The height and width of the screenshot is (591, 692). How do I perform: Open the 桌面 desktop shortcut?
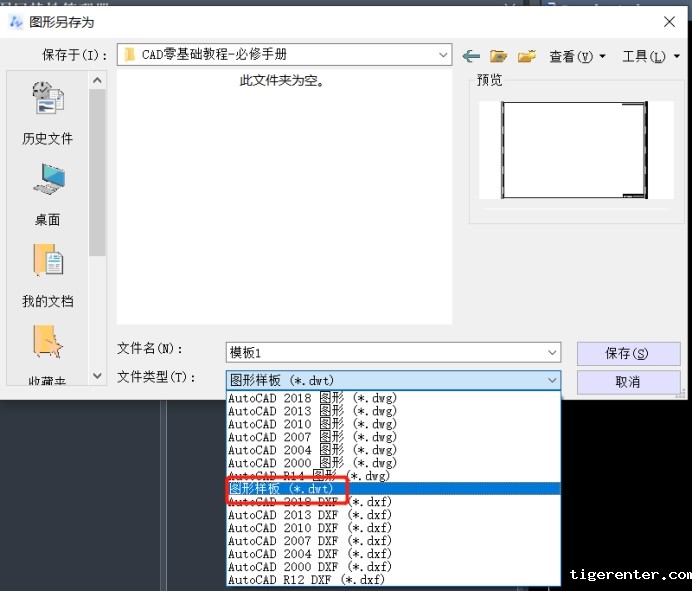(47, 195)
